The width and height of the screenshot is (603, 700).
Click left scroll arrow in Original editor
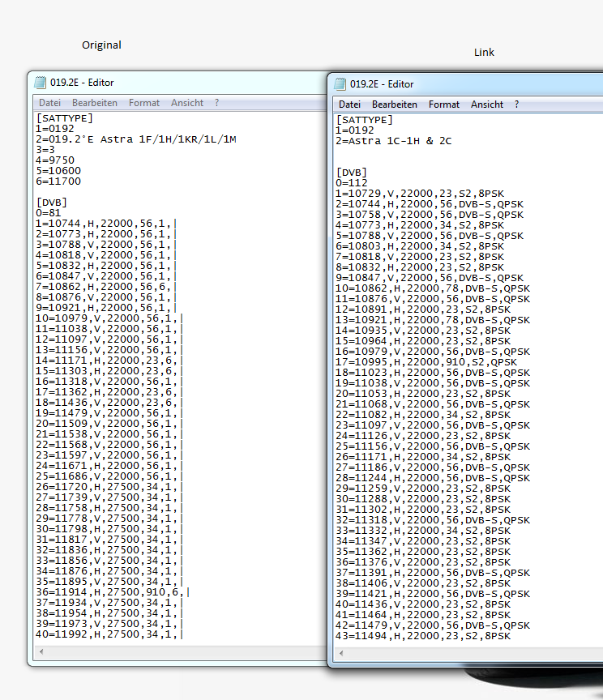(41, 651)
